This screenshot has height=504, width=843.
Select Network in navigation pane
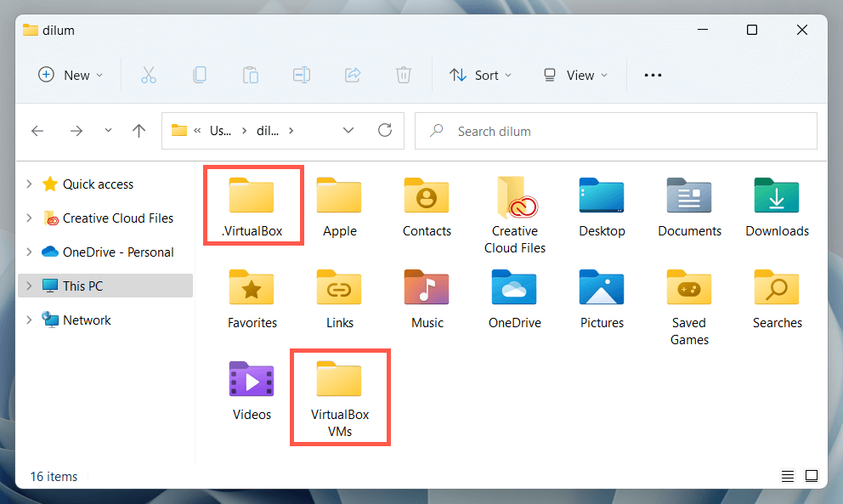87,320
